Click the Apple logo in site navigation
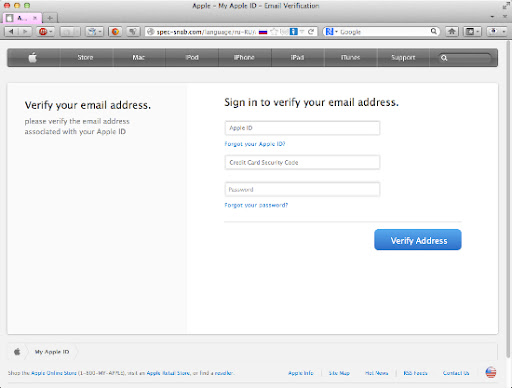The height and width of the screenshot is (388, 512). click(x=33, y=58)
